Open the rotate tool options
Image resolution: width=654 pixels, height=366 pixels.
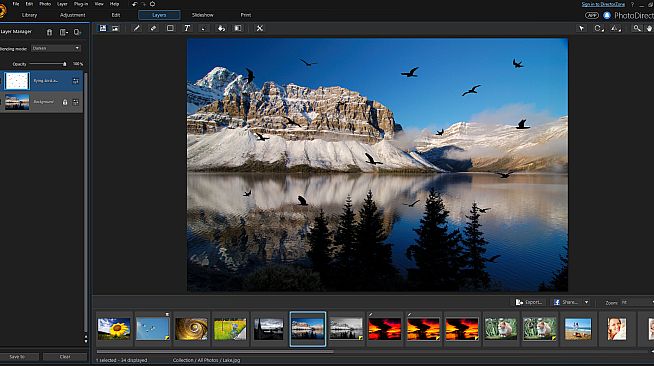click(x=599, y=28)
